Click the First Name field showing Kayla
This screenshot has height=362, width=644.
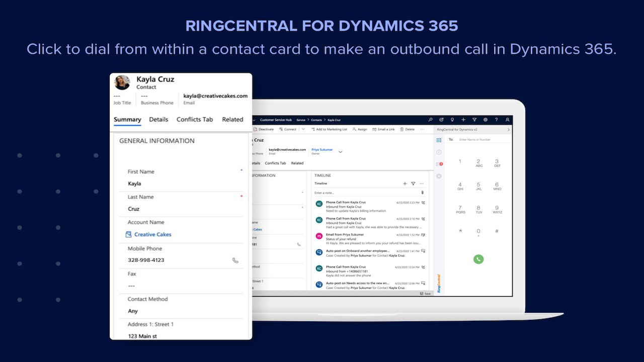[181, 184]
